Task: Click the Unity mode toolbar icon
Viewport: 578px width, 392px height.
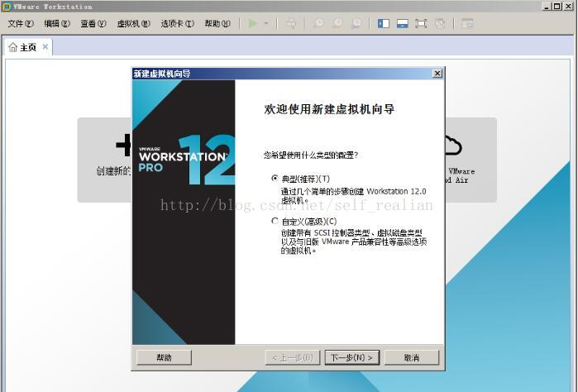Action: 440,24
